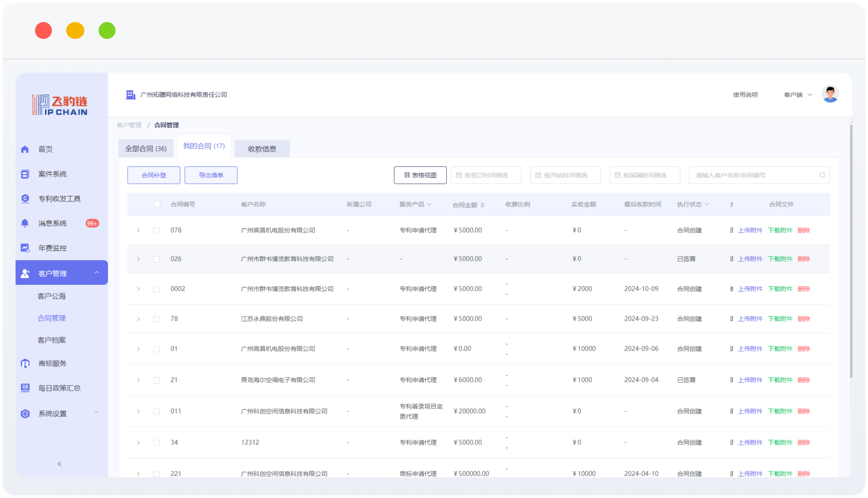Click the export list (导出清单) button

(211, 175)
